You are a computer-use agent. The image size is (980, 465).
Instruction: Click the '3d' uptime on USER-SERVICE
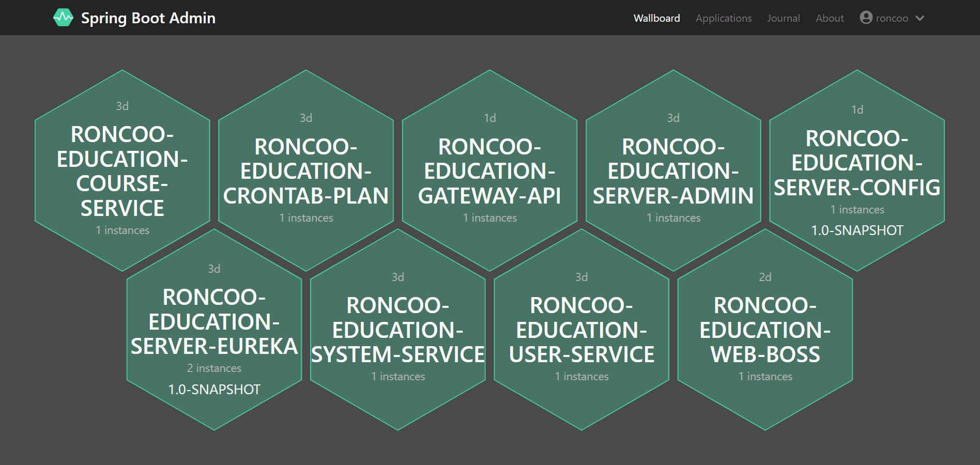pos(581,277)
